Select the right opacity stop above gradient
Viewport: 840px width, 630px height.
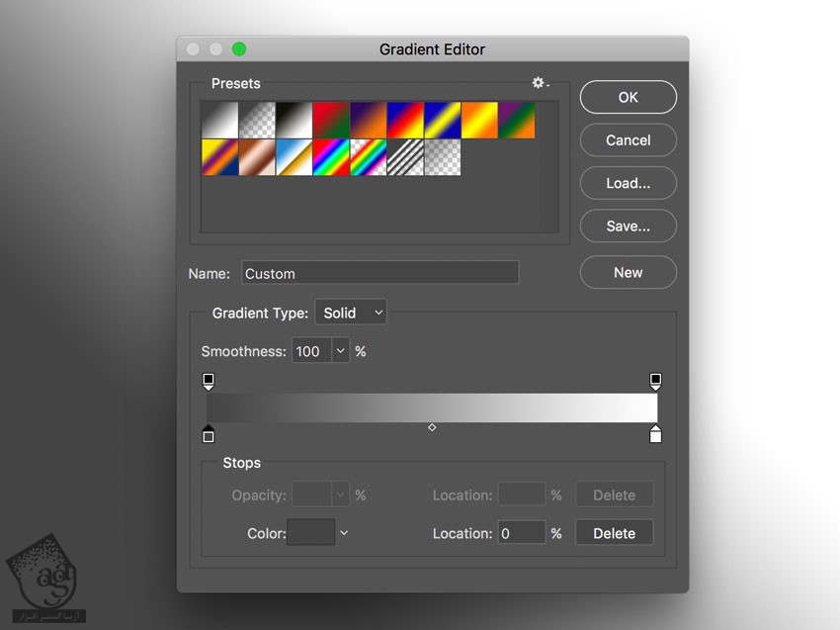[x=655, y=381]
